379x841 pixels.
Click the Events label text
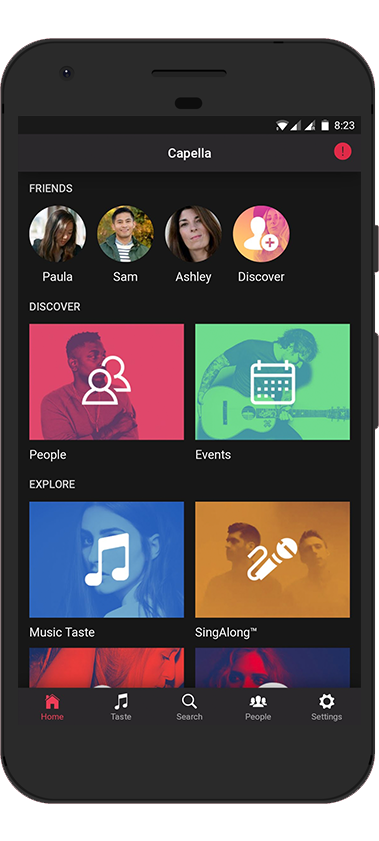point(213,455)
